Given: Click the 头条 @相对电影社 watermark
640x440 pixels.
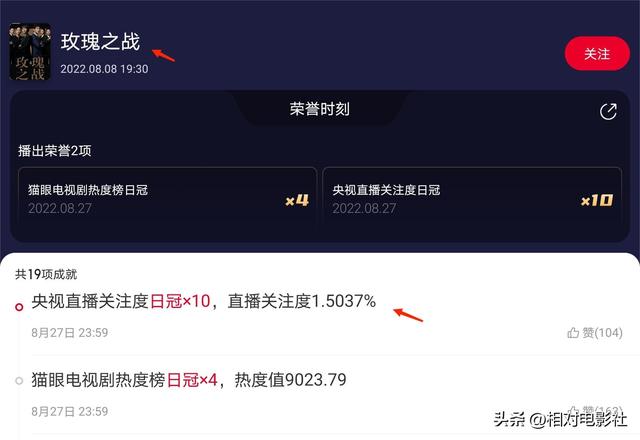Looking at the screenshot, I should 560,419.
